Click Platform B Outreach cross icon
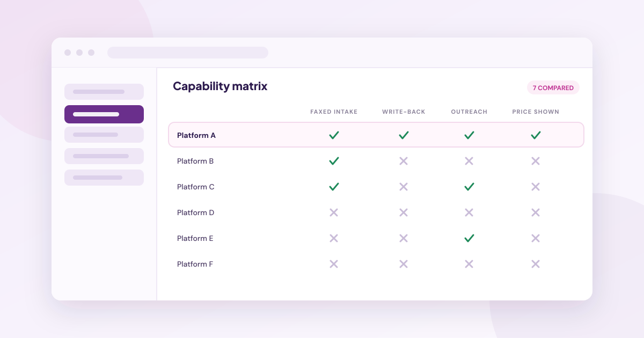This screenshot has width=644, height=338. coord(469,161)
